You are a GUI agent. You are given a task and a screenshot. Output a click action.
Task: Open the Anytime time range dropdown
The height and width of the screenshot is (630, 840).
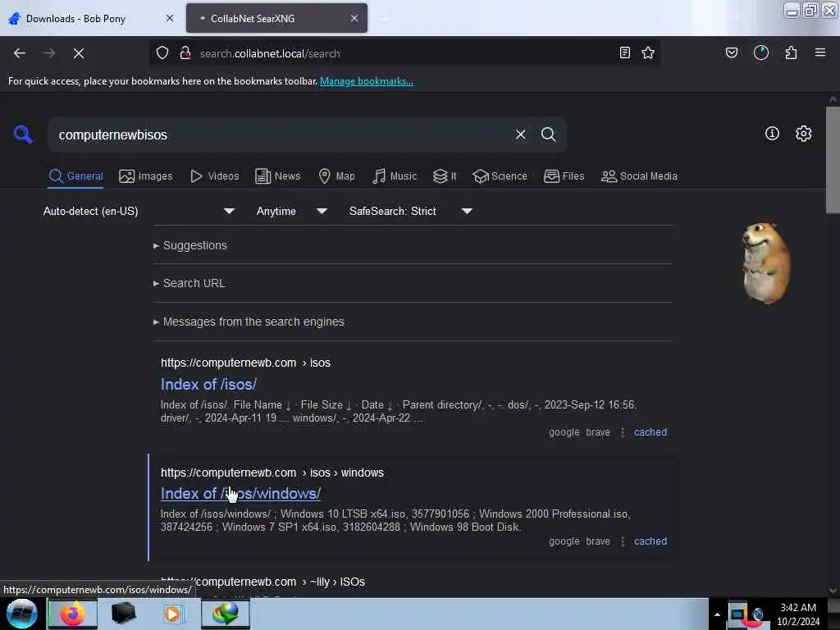[x=292, y=211]
